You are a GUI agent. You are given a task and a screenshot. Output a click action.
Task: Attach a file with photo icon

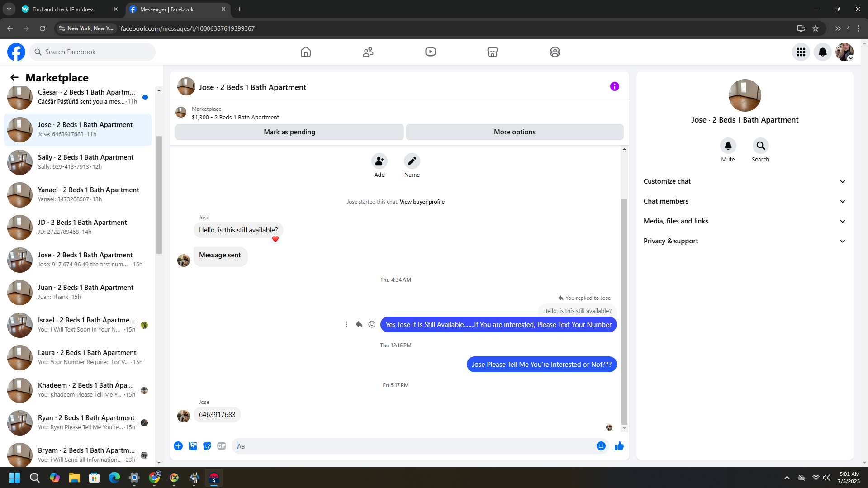[193, 446]
